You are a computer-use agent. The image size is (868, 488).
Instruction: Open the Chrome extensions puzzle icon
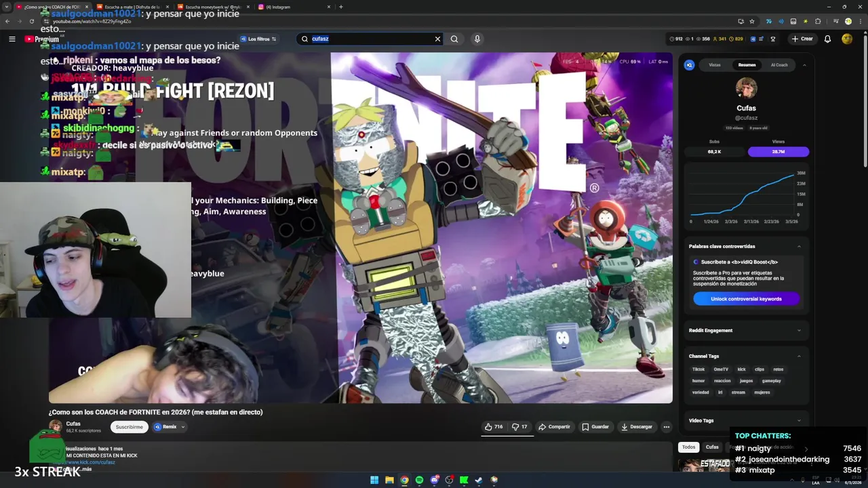(818, 21)
